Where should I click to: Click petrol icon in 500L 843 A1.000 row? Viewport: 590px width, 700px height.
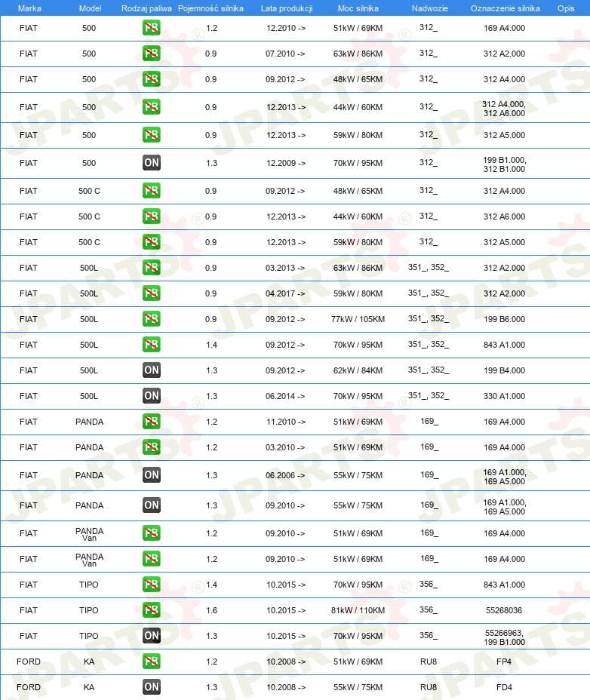[x=152, y=345]
